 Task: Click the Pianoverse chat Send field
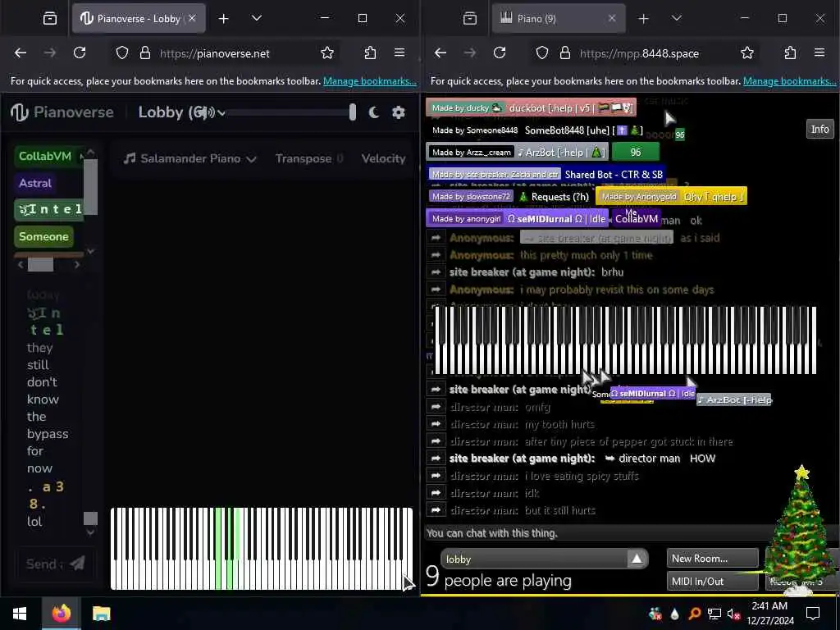(45, 564)
